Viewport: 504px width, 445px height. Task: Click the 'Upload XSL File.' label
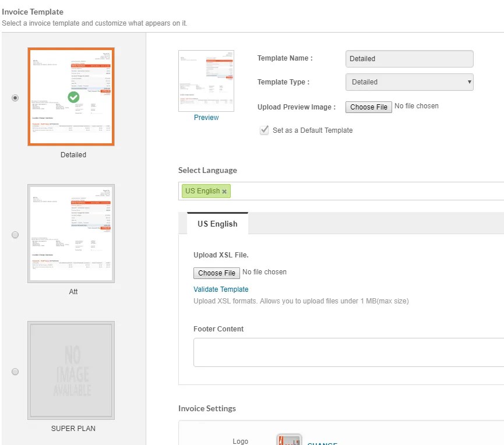(x=221, y=255)
